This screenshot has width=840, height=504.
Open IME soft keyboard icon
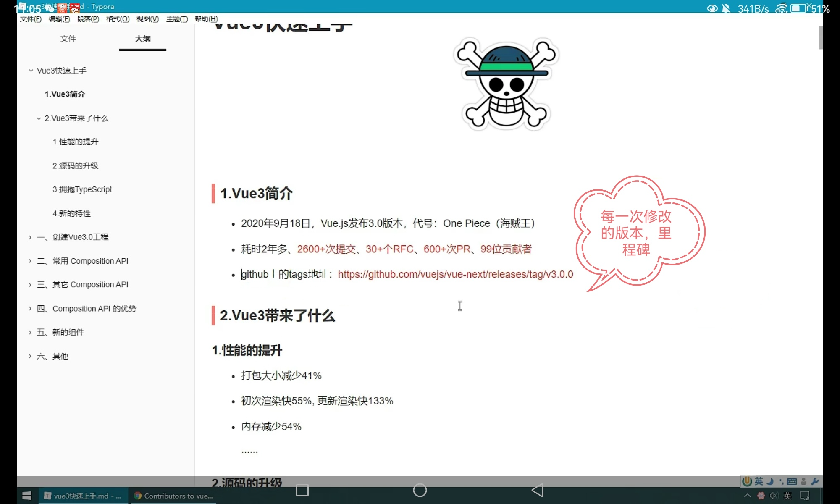pyautogui.click(x=792, y=481)
